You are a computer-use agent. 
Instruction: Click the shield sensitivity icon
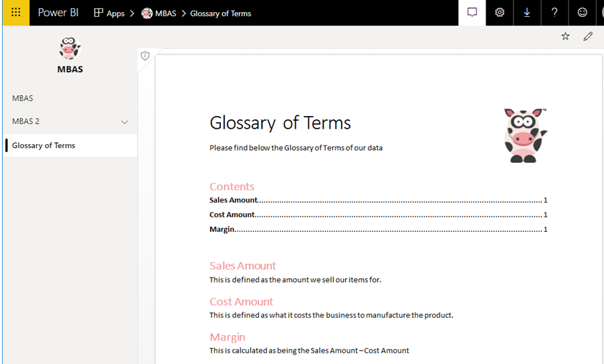point(145,56)
